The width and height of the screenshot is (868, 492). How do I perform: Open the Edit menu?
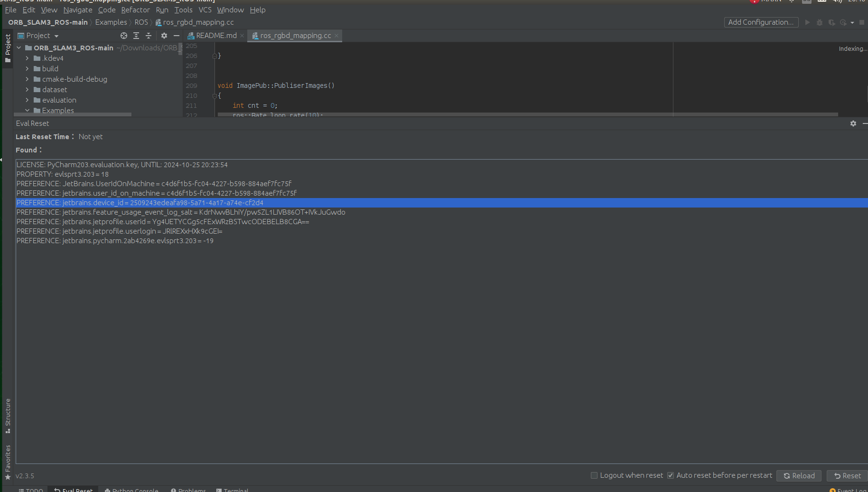[29, 10]
